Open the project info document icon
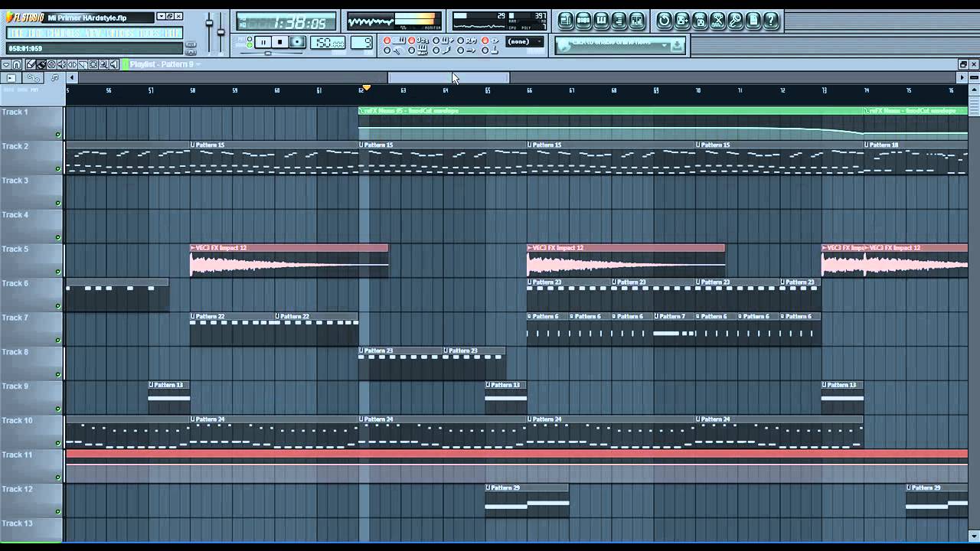980x551 pixels. (x=753, y=21)
